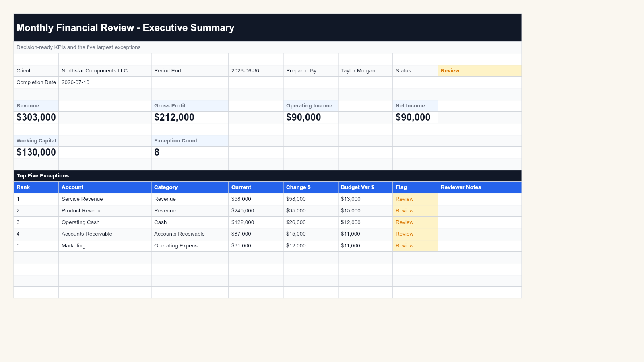Click the 'Current' column header
644x362 pixels.
(x=256, y=187)
